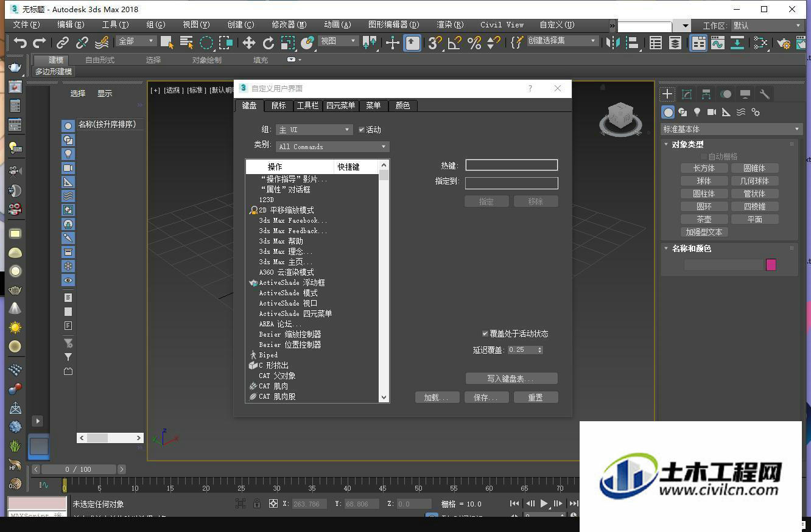Click the Bind to Space Warp icon
Viewport: 811px width, 532px height.
coord(102,43)
